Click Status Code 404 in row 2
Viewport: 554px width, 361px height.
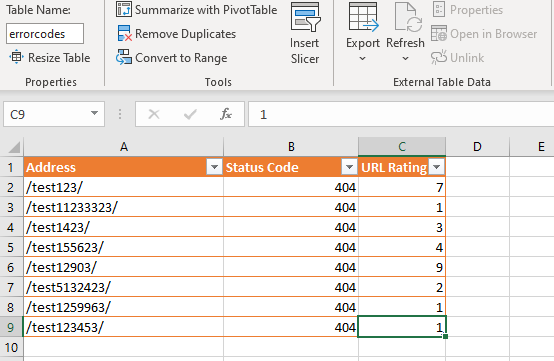(x=291, y=187)
